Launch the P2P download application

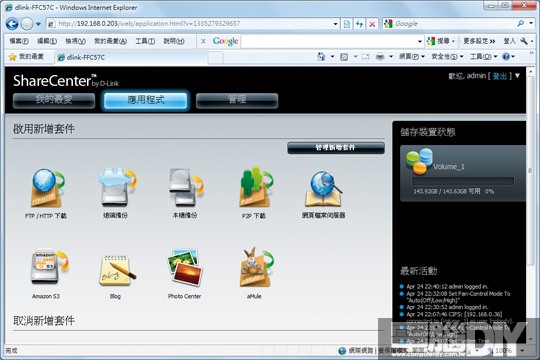(256, 187)
